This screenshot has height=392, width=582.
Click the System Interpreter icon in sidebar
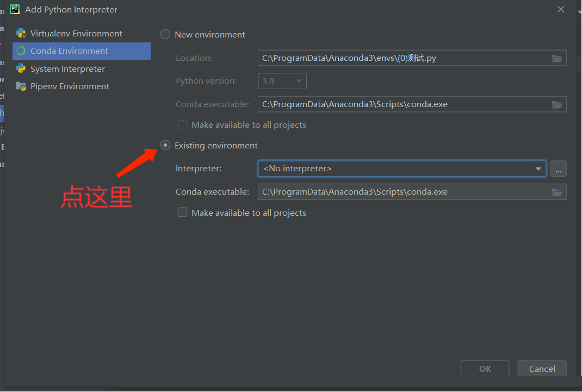(21, 69)
